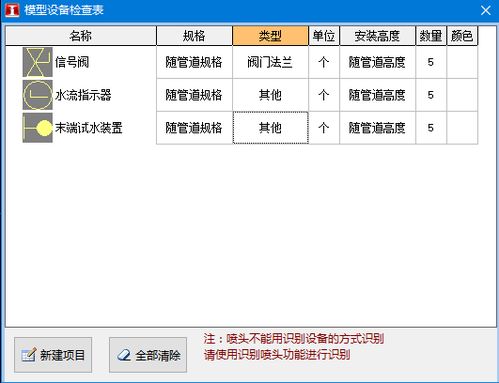This screenshot has width=499, height=383.
Task: Click the app logo in title bar
Action: 12,10
